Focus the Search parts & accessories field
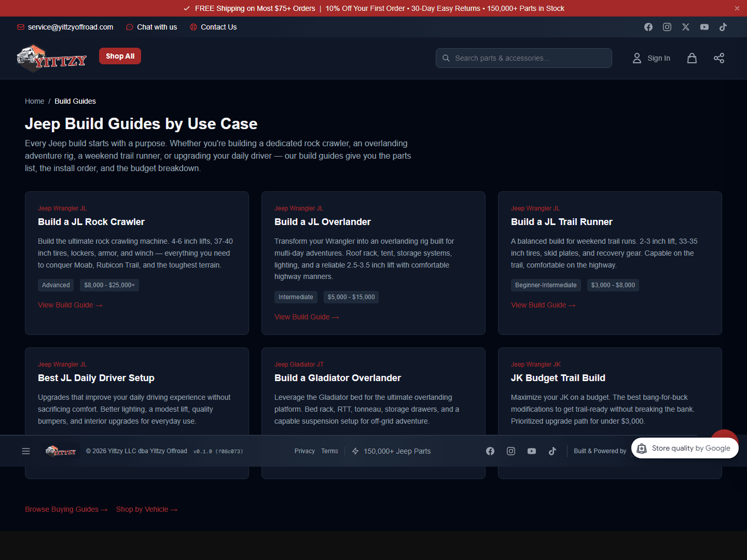Viewport: 747px width, 560px height. [524, 58]
